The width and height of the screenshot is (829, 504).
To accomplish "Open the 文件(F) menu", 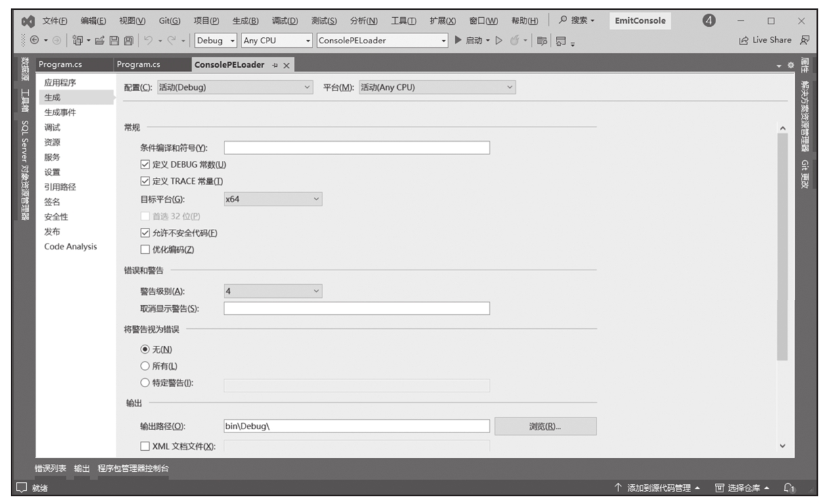I will coord(54,21).
